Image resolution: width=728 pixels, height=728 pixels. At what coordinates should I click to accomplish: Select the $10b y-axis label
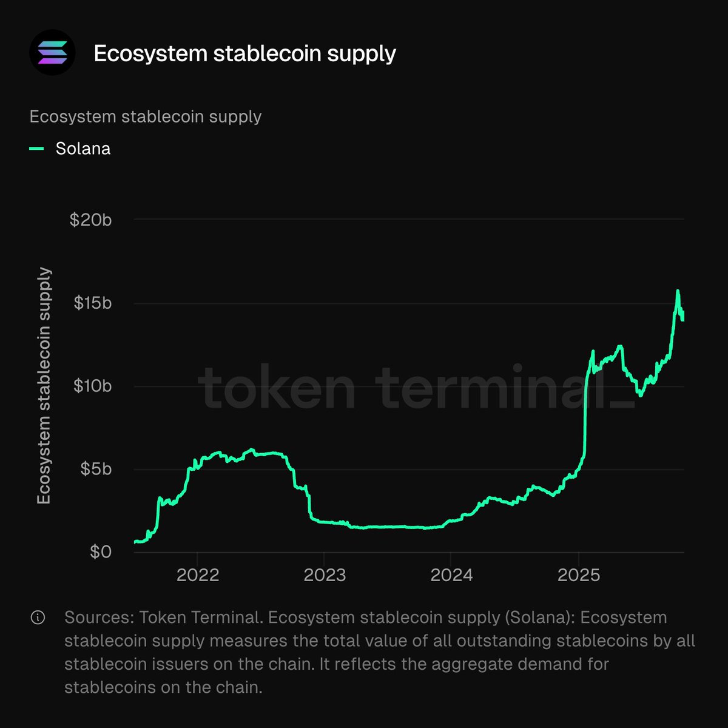[93, 386]
